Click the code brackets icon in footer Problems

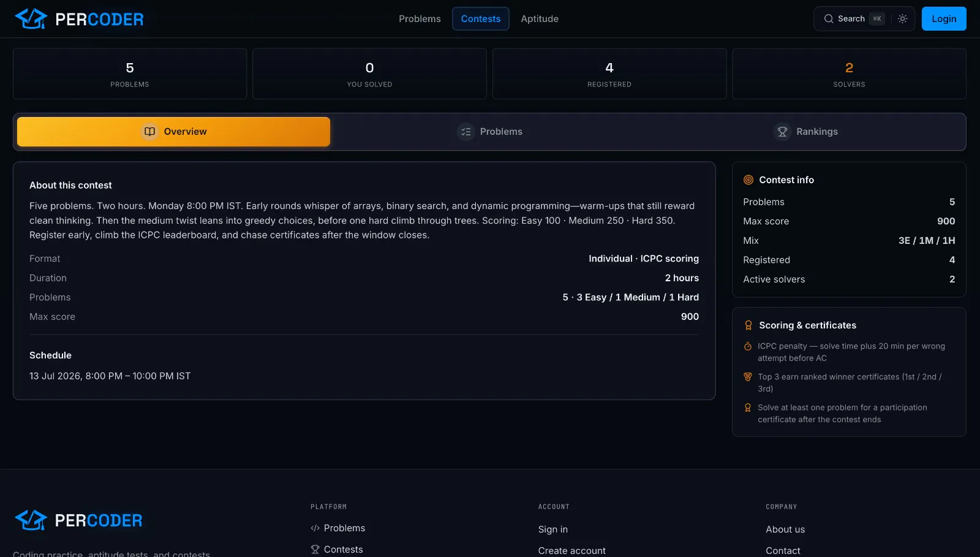tap(315, 528)
